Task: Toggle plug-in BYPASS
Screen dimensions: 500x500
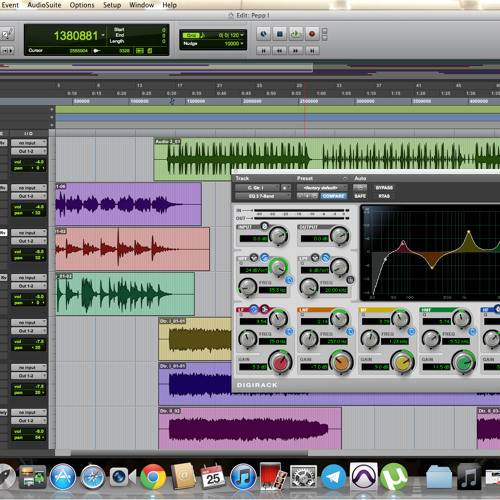Action: tap(384, 188)
